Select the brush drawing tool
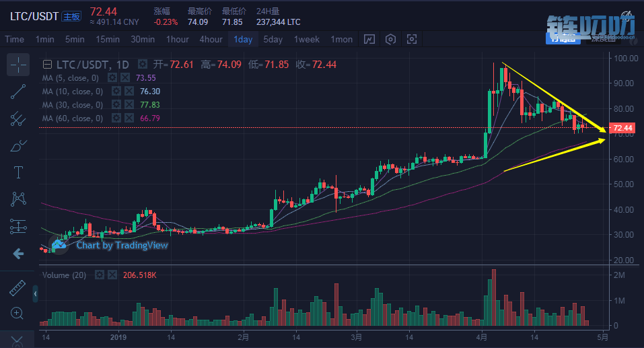 coord(18,145)
